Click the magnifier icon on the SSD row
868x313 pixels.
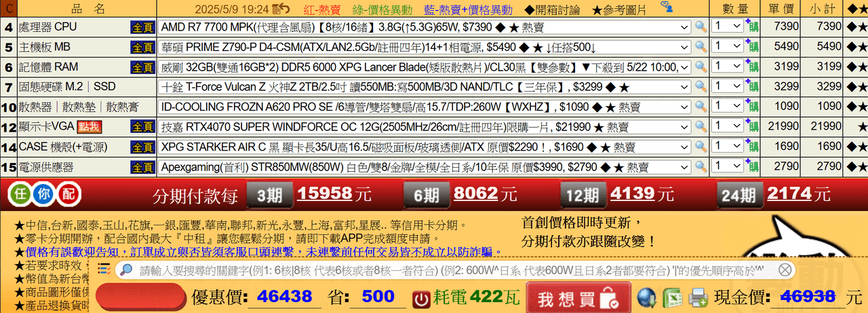[x=701, y=87]
